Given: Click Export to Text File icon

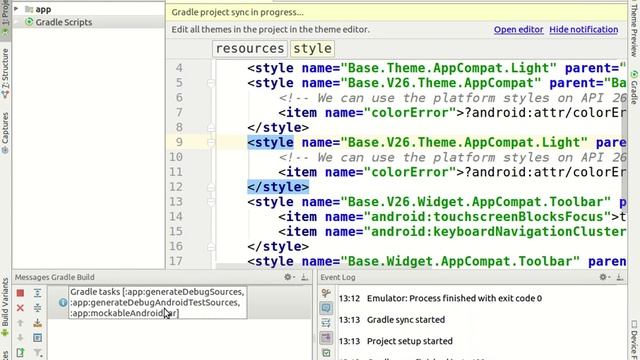Looking at the screenshot, I should [20, 352].
